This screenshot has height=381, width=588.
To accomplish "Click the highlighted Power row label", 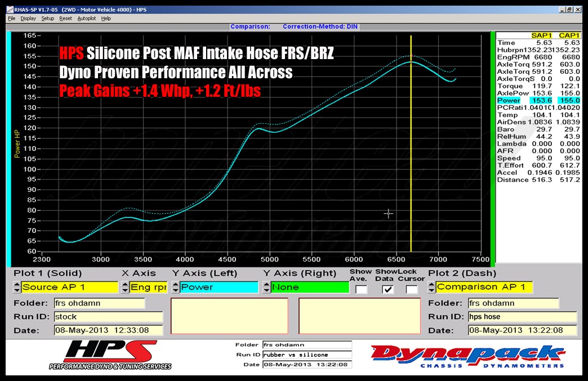I will 509,100.
